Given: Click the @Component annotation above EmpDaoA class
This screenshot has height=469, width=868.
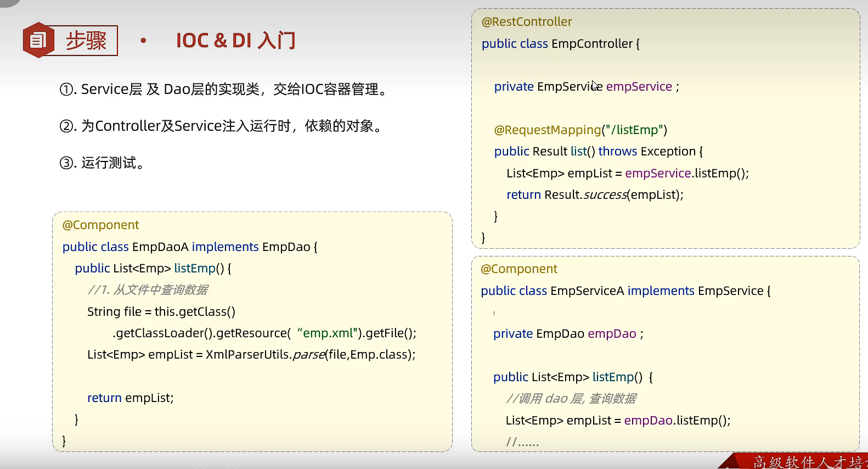Looking at the screenshot, I should coord(101,225).
